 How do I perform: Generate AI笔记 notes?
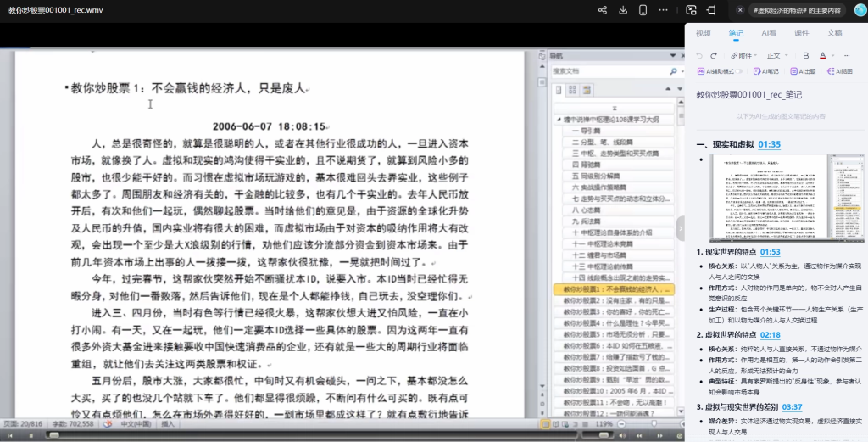point(766,71)
